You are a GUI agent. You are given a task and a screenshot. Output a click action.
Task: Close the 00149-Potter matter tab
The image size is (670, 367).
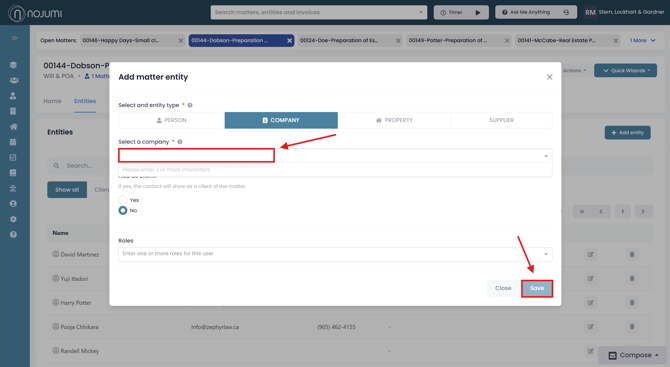click(x=507, y=41)
